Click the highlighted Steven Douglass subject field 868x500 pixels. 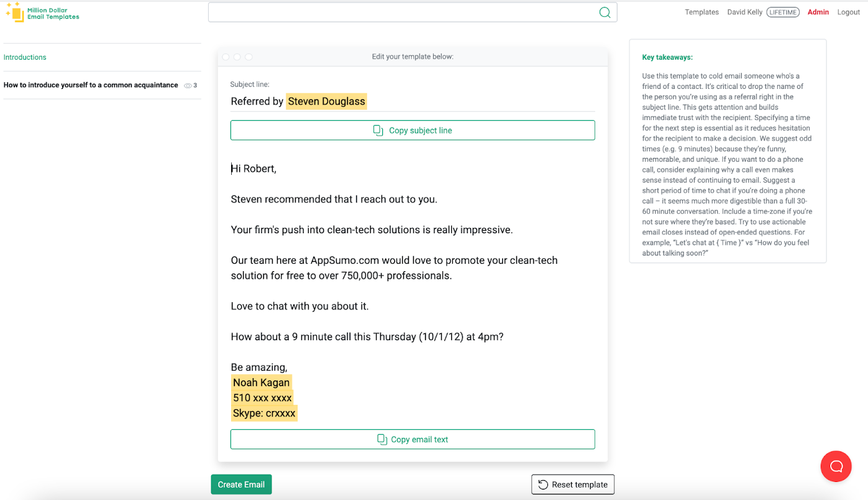point(326,101)
